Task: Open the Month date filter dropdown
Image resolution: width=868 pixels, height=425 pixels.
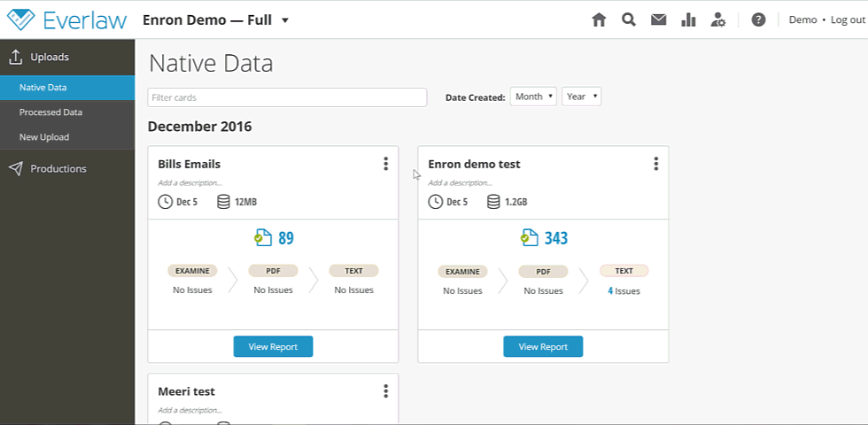Action: 533,97
